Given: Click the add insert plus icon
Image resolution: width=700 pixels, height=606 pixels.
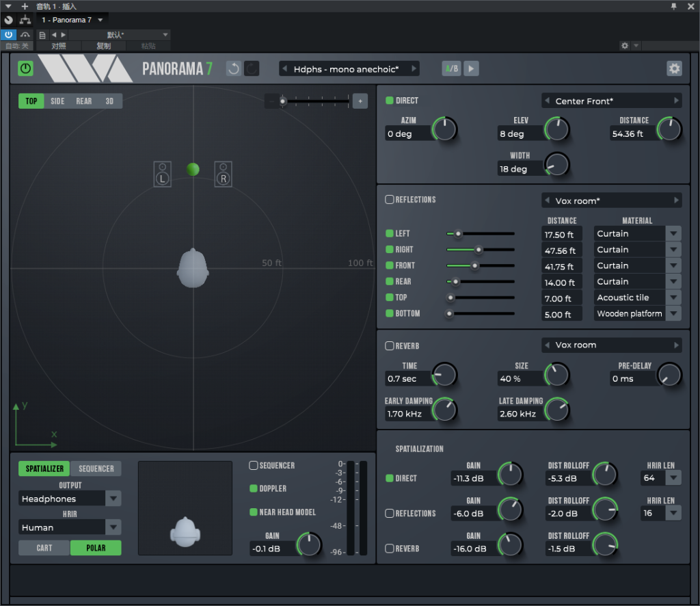Looking at the screenshot, I should [25, 6].
